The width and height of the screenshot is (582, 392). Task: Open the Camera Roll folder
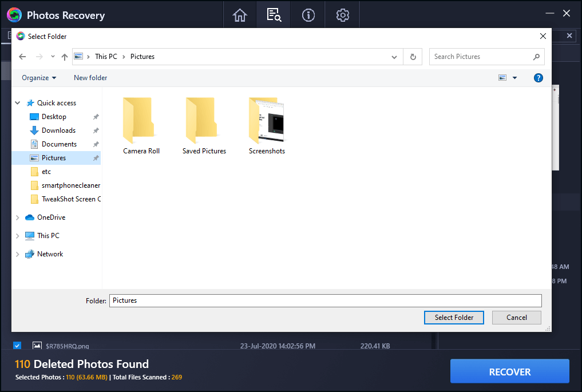[141, 126]
